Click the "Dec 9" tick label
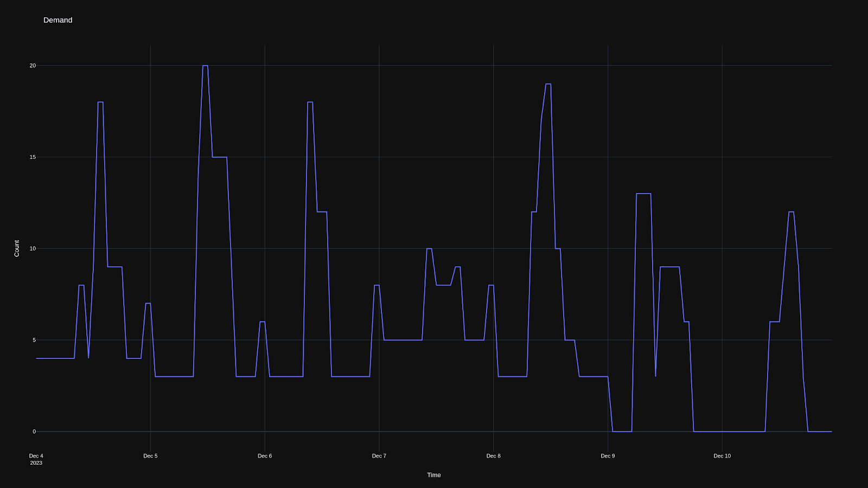Screen dimensions: 868x488 (x=609, y=456)
